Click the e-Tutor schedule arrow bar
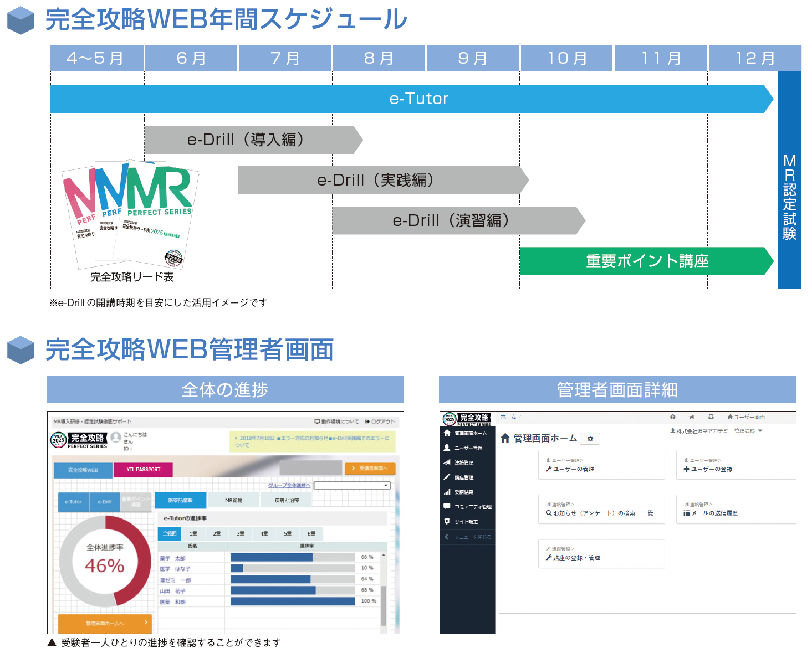The height and width of the screenshot is (653, 812). coord(412,99)
